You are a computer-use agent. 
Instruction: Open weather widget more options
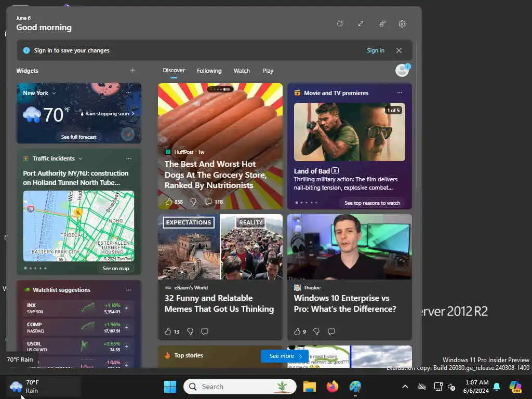pos(128,92)
